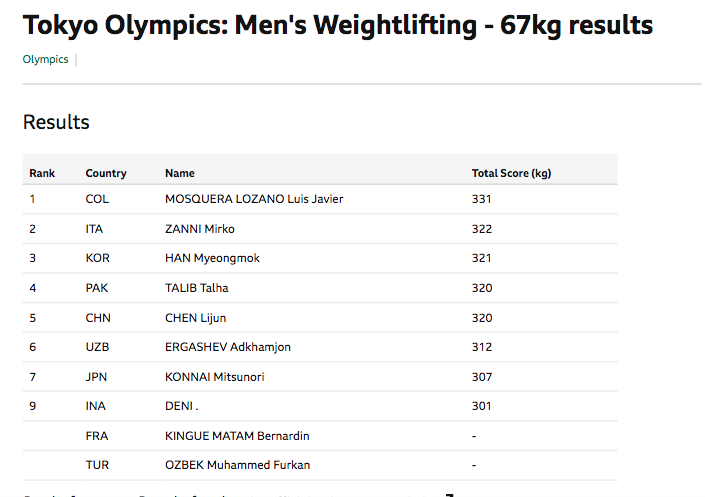Image resolution: width=705 pixels, height=497 pixels.
Task: Click the page headline about 67kg results
Action: tap(338, 25)
